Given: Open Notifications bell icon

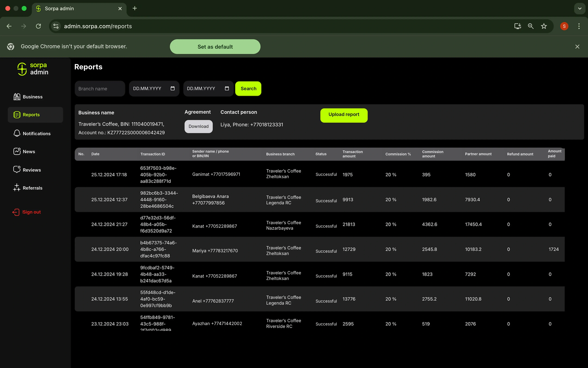Looking at the screenshot, I should (17, 133).
